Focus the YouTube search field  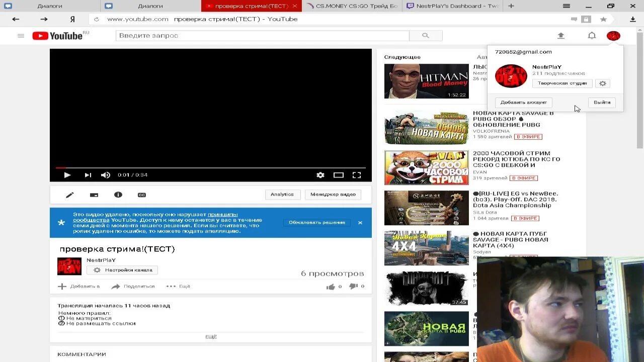(x=262, y=36)
